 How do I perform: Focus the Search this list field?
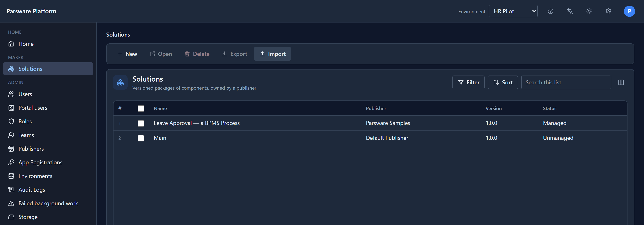[x=566, y=82]
